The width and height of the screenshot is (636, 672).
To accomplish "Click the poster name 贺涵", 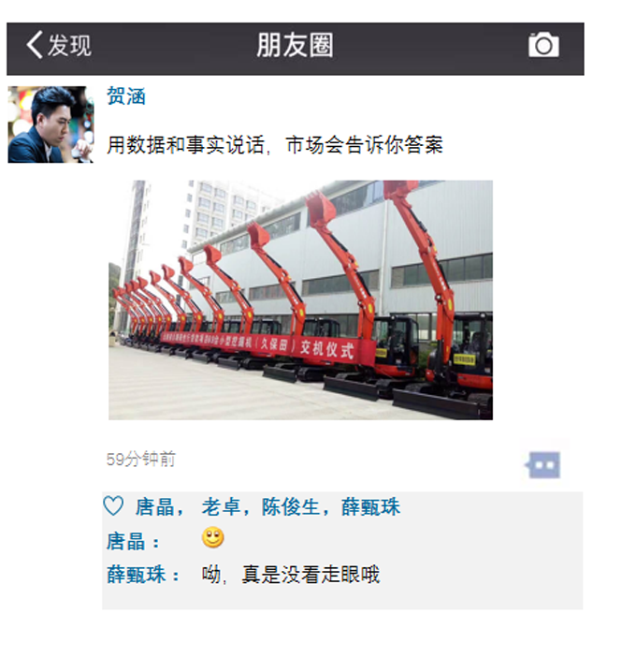I will coord(126,96).
